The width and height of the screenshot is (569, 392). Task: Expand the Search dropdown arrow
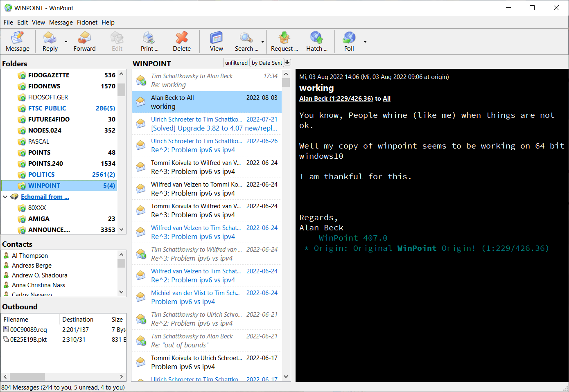[262, 42]
